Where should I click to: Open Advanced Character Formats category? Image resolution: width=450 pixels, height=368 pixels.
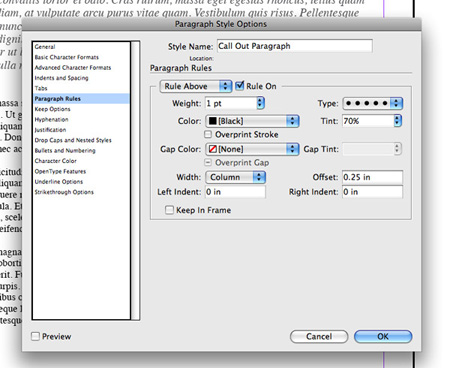[x=73, y=67]
